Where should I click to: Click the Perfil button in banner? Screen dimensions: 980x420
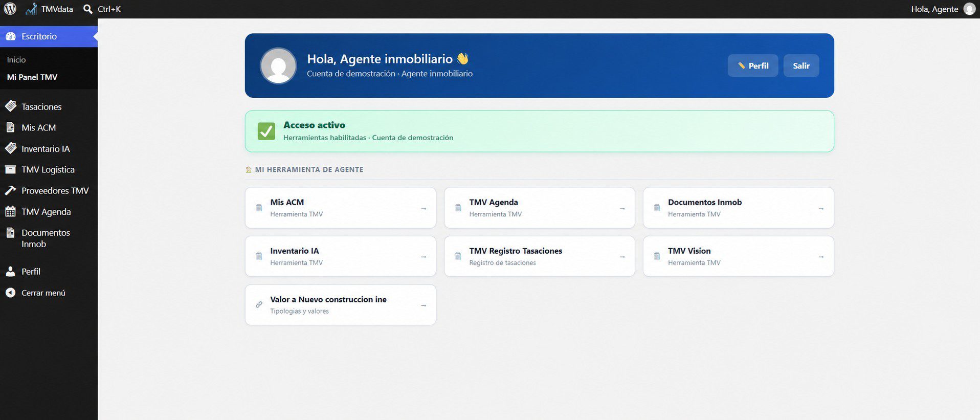753,65
